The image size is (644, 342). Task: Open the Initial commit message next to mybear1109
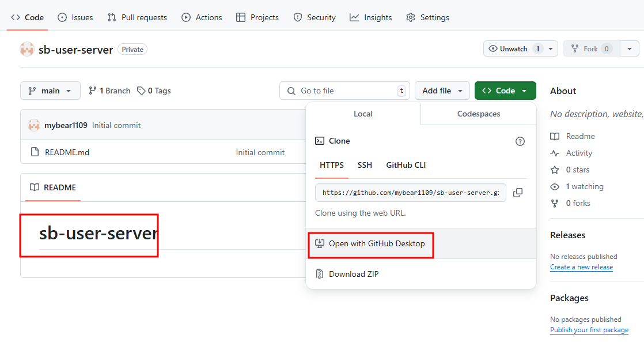pyautogui.click(x=116, y=125)
